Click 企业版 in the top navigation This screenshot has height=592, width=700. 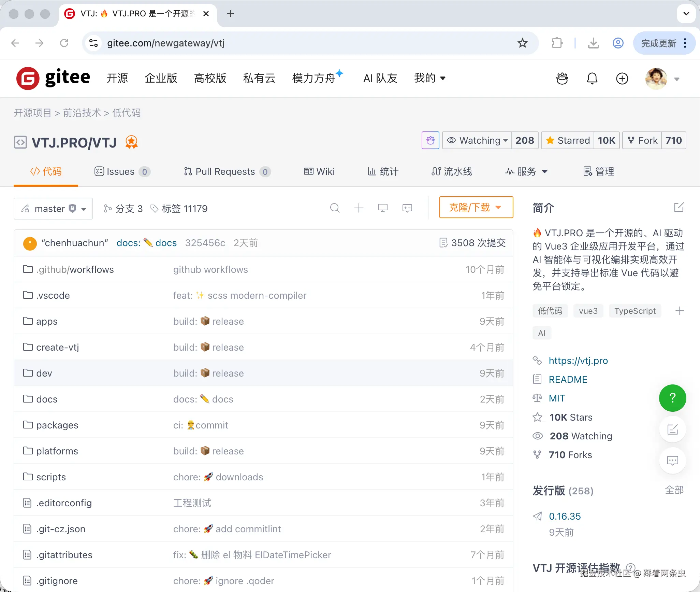coord(161,78)
